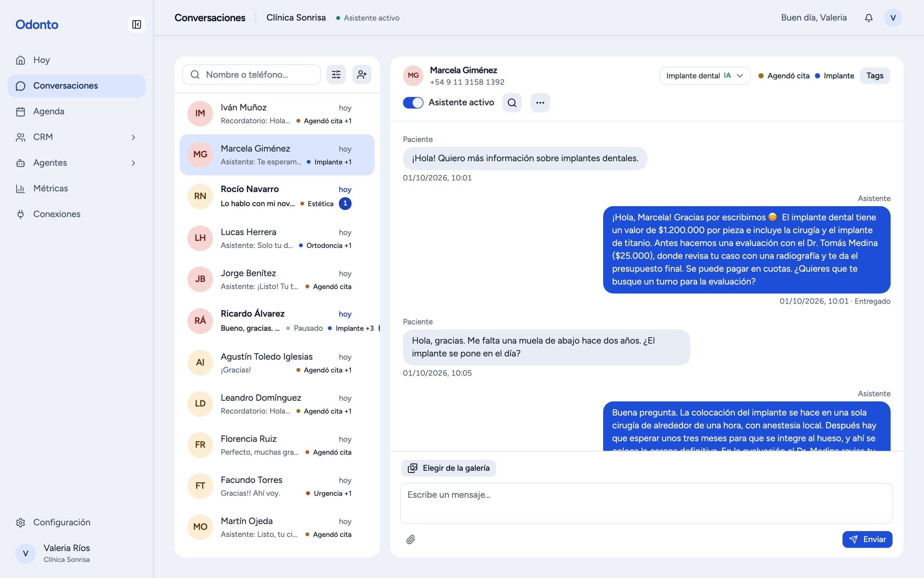Click the Escribe un mensaje text box
The image size is (924, 578).
(646, 503)
